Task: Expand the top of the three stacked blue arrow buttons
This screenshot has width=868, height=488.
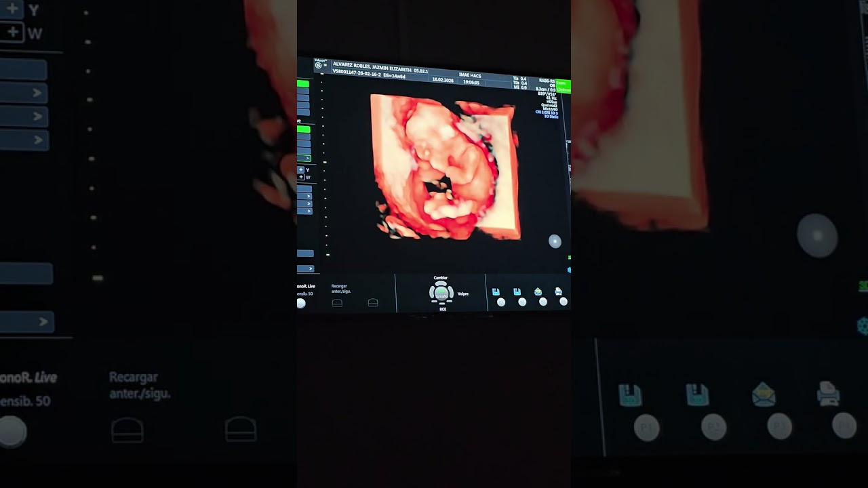Action: point(304,196)
